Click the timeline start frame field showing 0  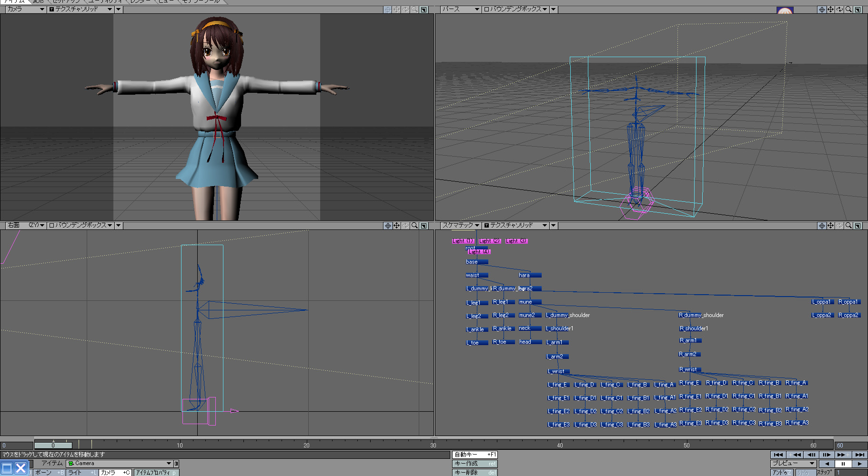pos(17,446)
